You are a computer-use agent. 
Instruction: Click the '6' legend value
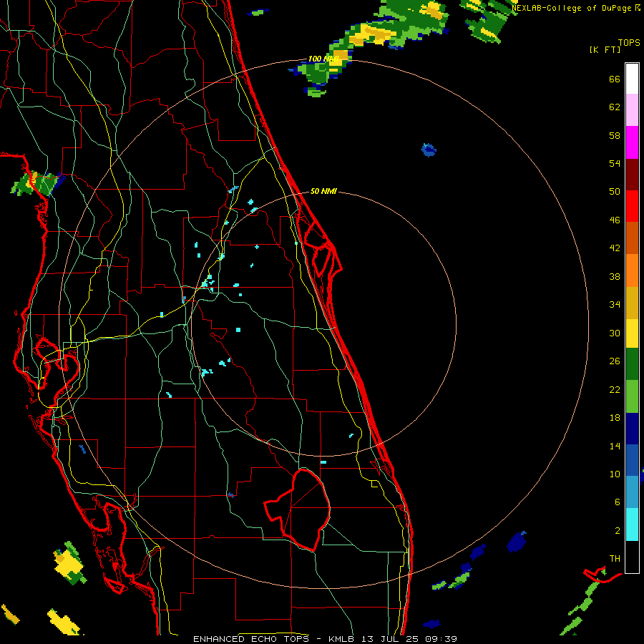click(x=618, y=502)
